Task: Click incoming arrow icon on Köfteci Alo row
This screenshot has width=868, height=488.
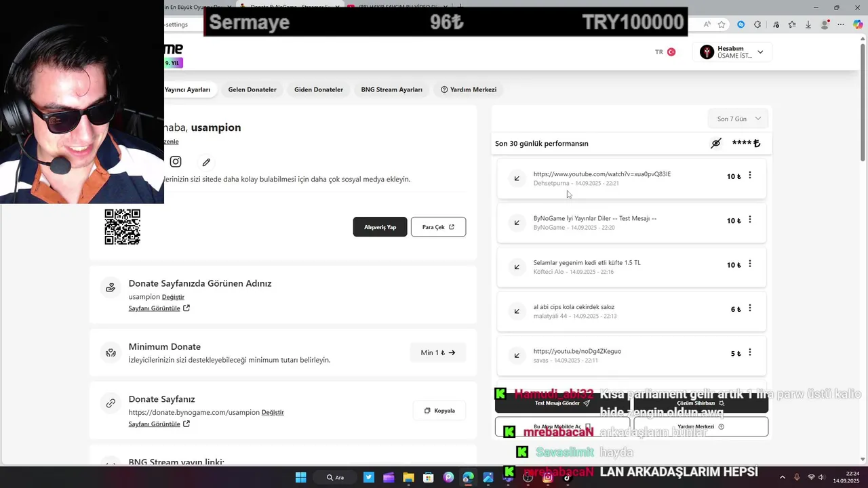Action: 517,267
